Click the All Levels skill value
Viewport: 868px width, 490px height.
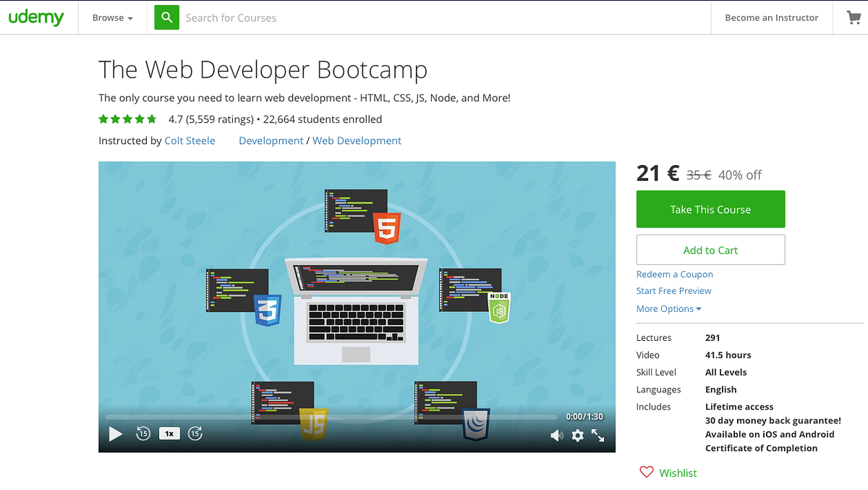pos(726,372)
